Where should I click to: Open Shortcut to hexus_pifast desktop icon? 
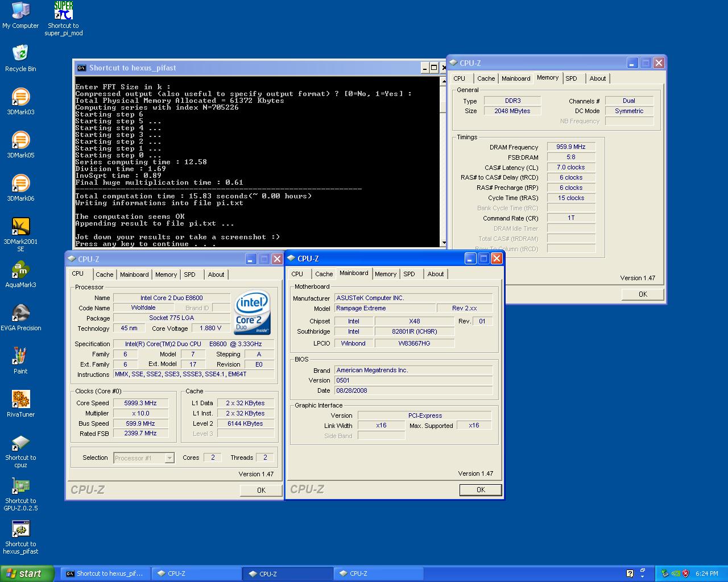click(20, 537)
